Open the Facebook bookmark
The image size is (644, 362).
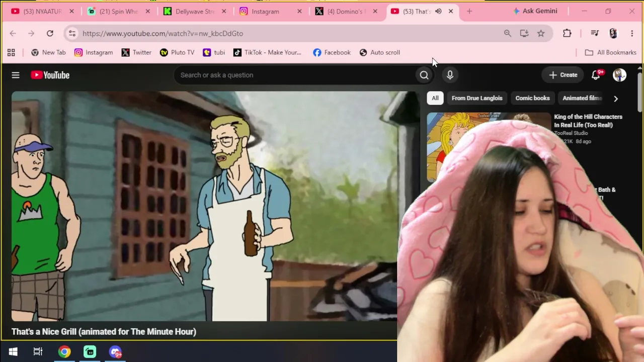click(332, 52)
